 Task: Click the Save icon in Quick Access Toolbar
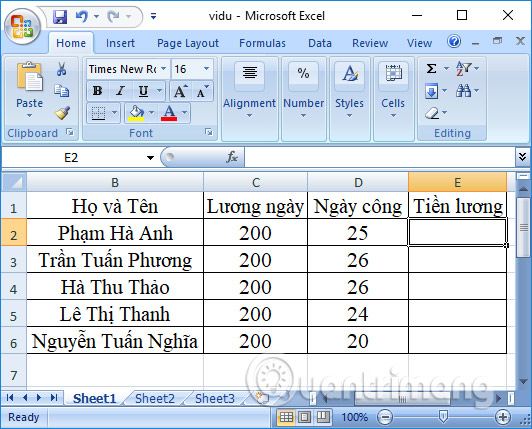[60, 16]
